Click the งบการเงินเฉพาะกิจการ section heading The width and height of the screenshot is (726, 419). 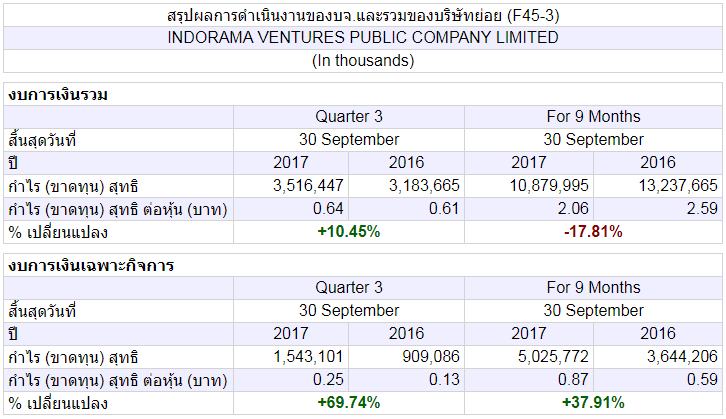pyautogui.click(x=91, y=266)
